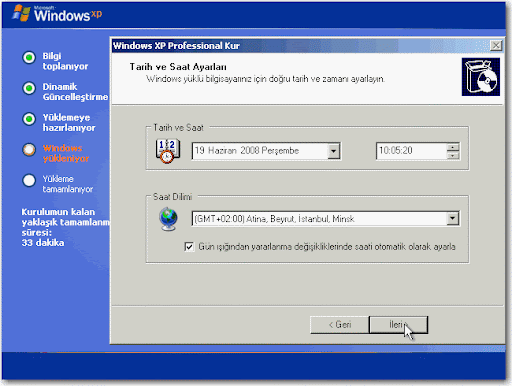Open the Saat Dilimi time zone dropdown

(x=452, y=219)
